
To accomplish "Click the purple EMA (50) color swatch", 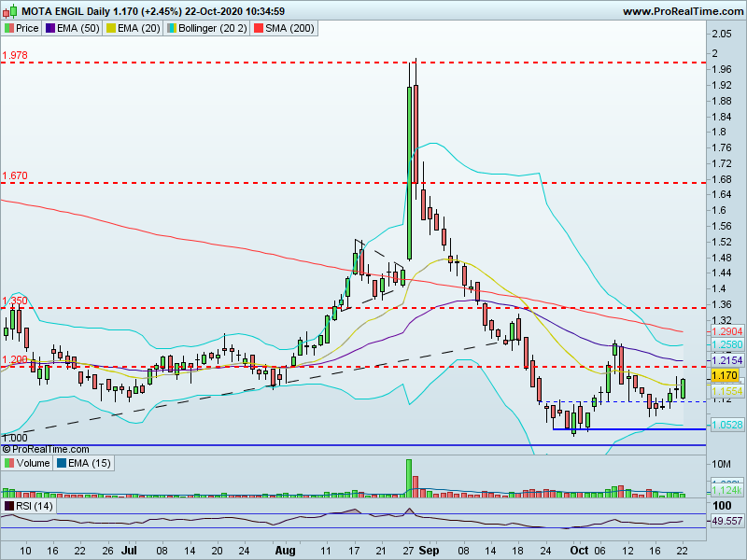I will [x=50, y=29].
